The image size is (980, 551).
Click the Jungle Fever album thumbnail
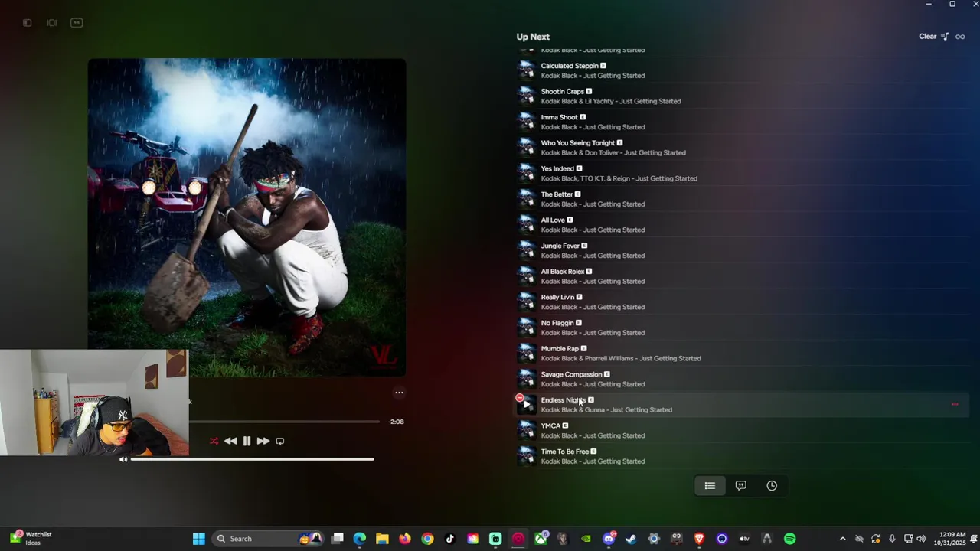527,250
